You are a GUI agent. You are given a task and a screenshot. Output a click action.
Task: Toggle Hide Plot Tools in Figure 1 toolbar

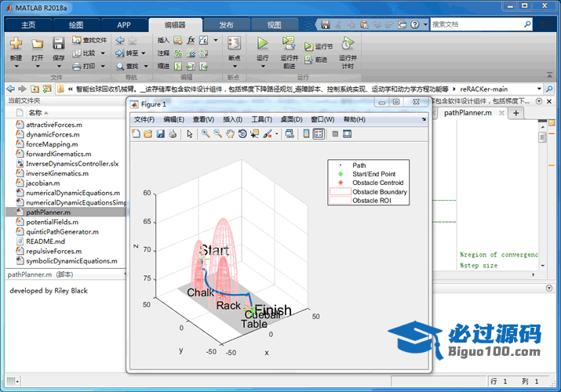[x=335, y=134]
